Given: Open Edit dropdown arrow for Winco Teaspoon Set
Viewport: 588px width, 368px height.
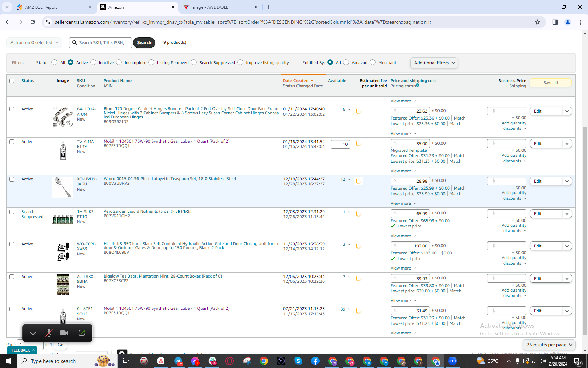Looking at the screenshot, I should coord(567,181).
